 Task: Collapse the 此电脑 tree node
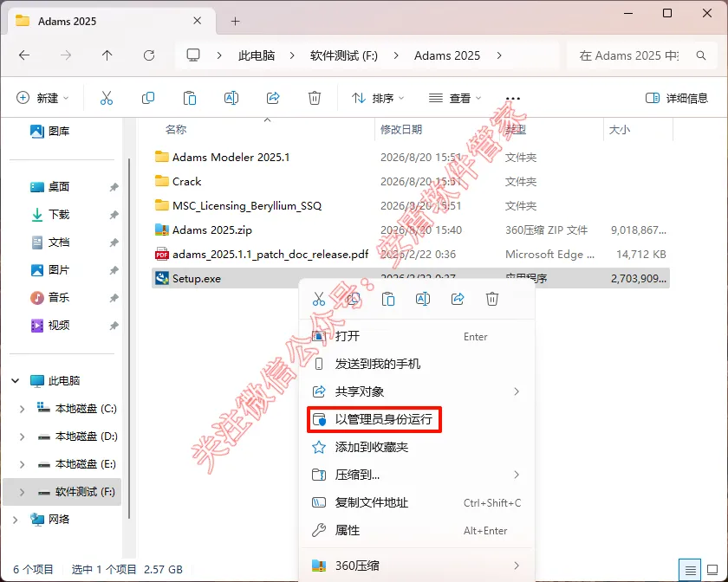[16, 381]
